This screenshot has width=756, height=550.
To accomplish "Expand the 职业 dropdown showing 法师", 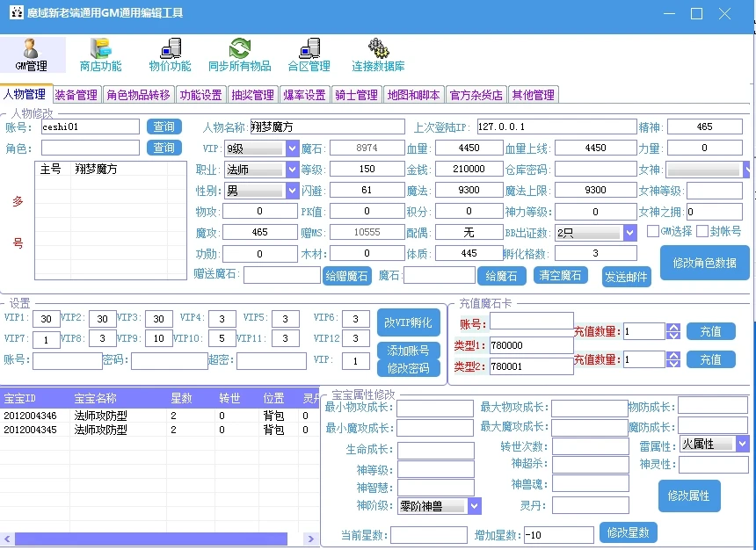I will pyautogui.click(x=292, y=170).
